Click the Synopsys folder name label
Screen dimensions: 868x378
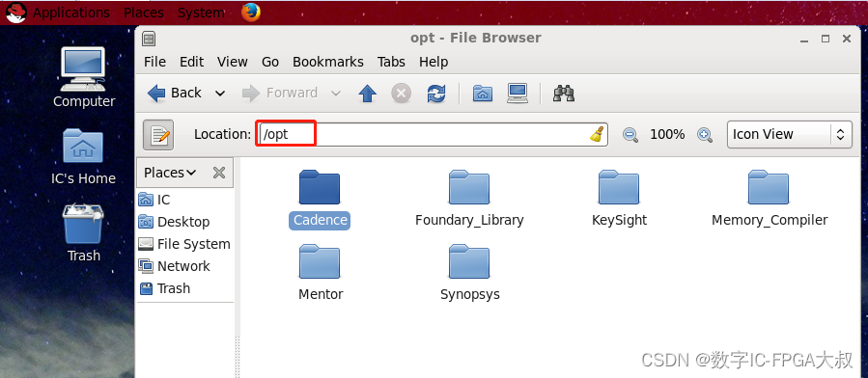[x=470, y=294]
